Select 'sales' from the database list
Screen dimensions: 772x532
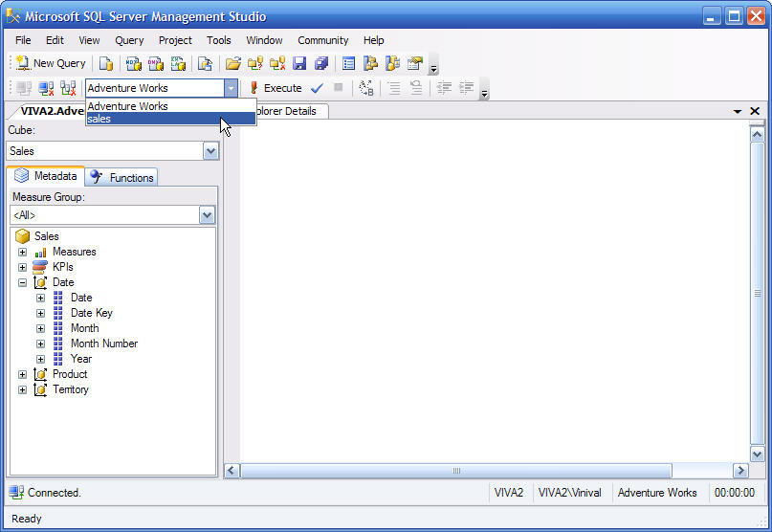point(171,119)
